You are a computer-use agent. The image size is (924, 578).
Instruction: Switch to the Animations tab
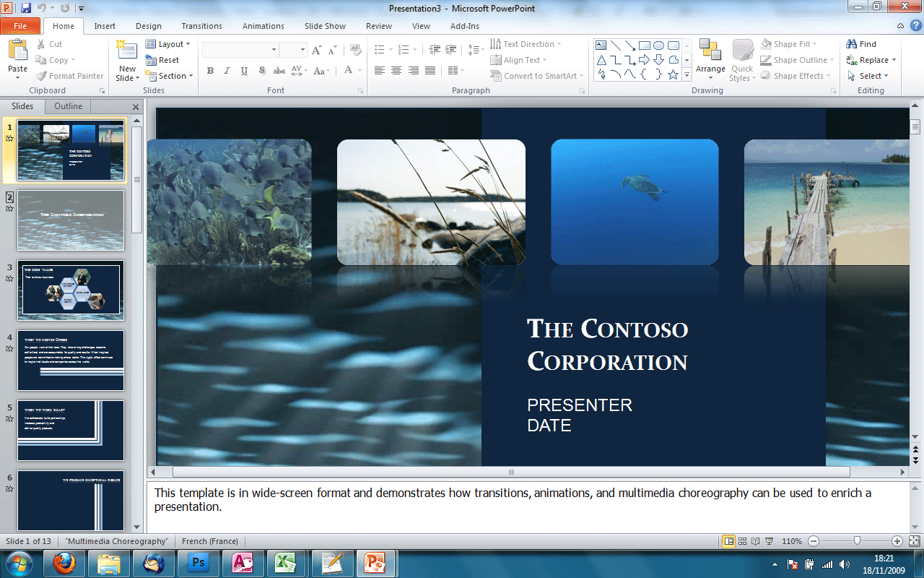click(x=263, y=26)
